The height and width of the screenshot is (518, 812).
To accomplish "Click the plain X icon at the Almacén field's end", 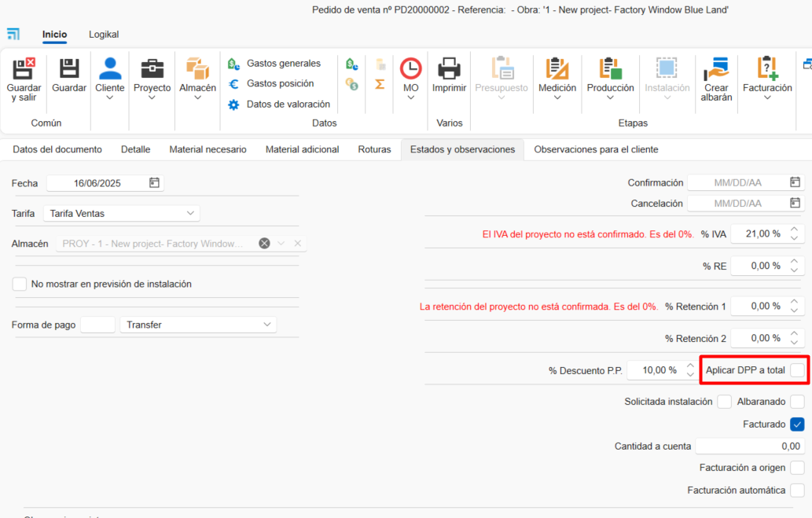I will [298, 244].
